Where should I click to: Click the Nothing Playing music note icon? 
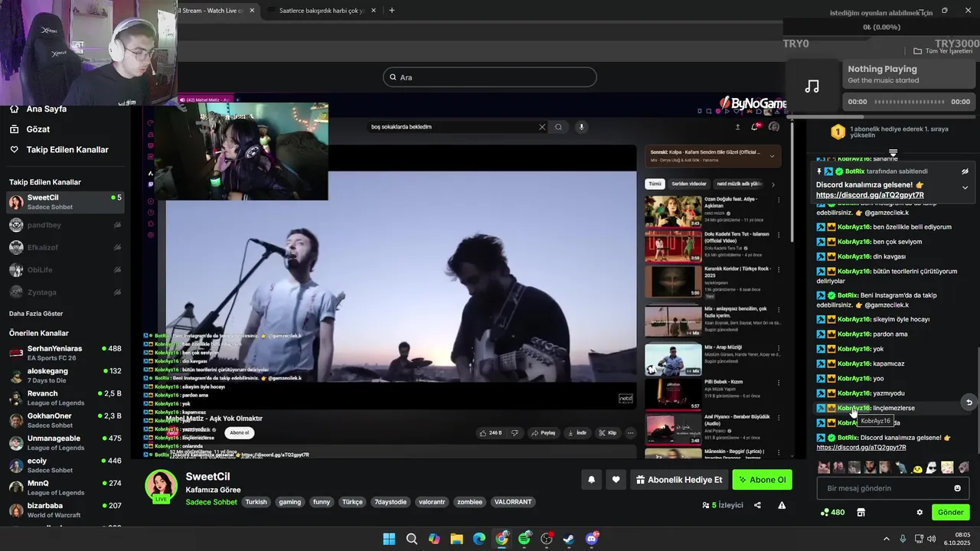coord(812,86)
